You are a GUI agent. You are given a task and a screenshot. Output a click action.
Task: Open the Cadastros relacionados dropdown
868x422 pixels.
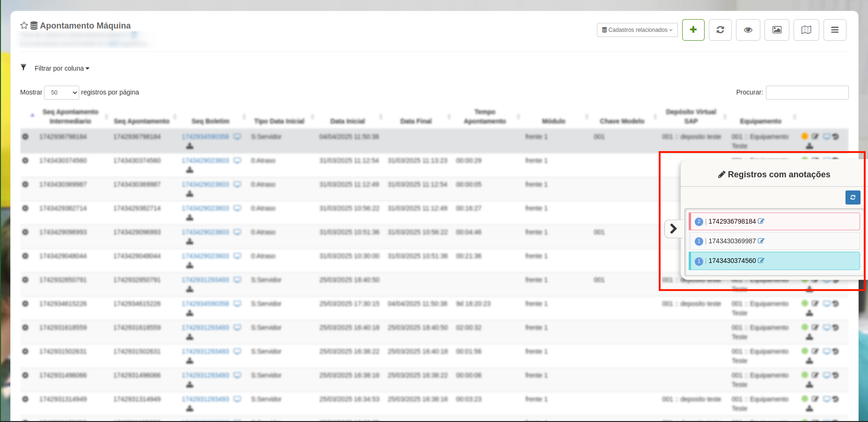tap(637, 30)
